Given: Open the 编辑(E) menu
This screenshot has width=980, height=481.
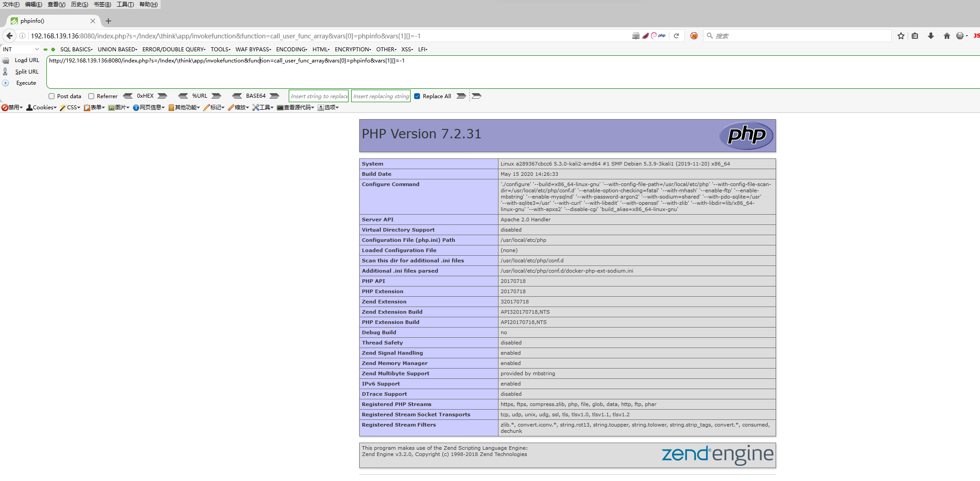Looking at the screenshot, I should (x=34, y=4).
